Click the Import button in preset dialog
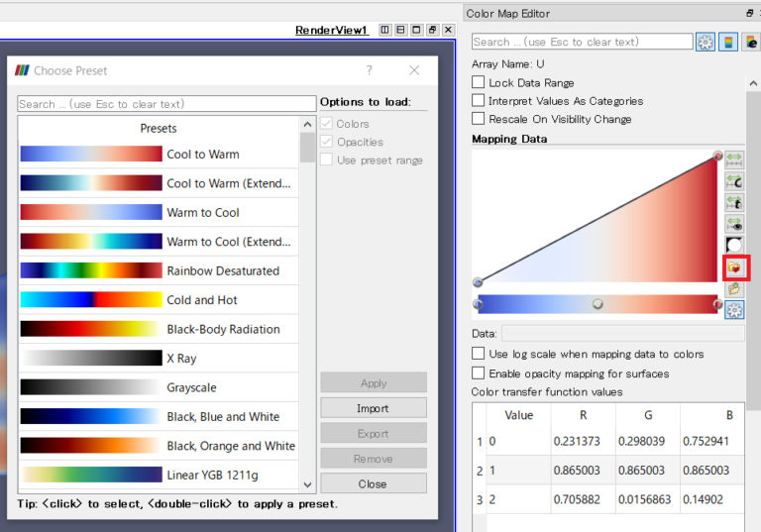Screen dimensions: 761x532 coord(373,408)
